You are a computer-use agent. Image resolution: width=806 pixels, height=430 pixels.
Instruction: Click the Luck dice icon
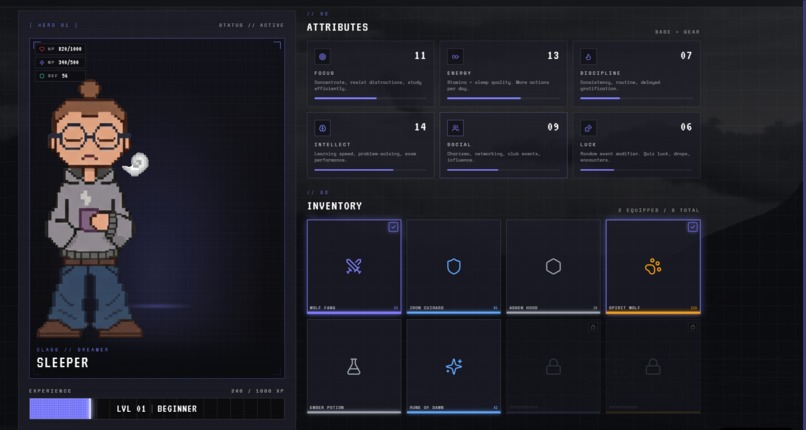point(588,128)
